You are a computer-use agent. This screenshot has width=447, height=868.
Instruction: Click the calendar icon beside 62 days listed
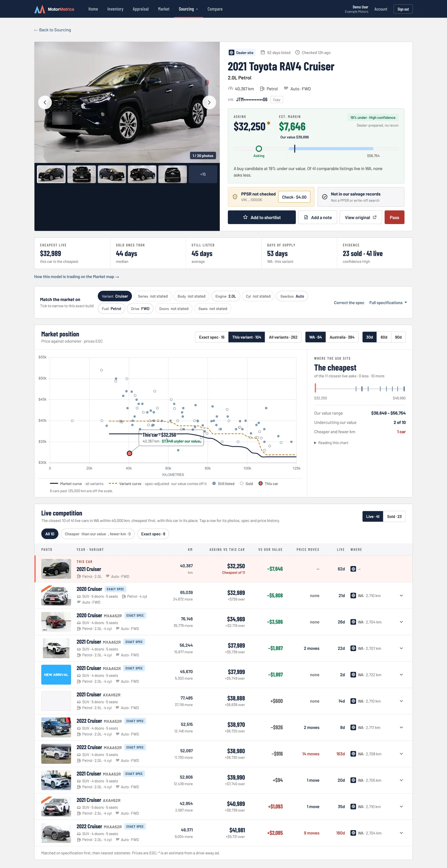263,52
